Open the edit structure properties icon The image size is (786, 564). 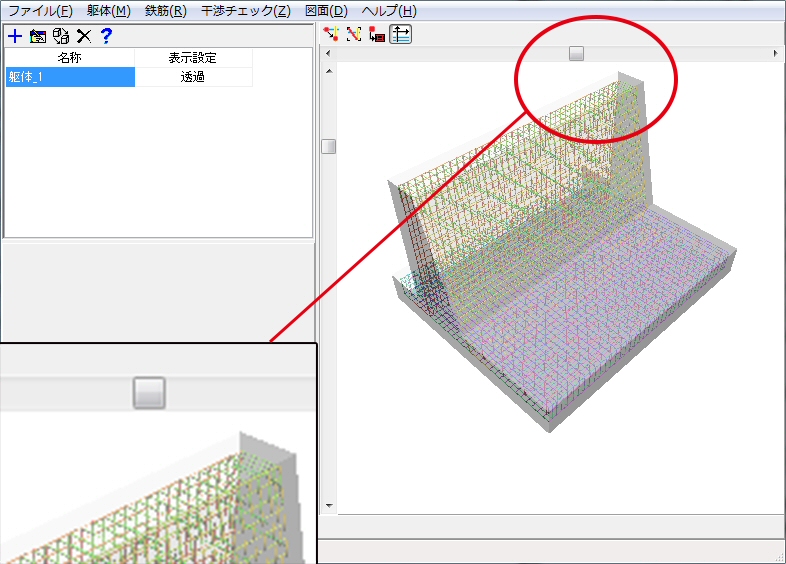[x=38, y=36]
